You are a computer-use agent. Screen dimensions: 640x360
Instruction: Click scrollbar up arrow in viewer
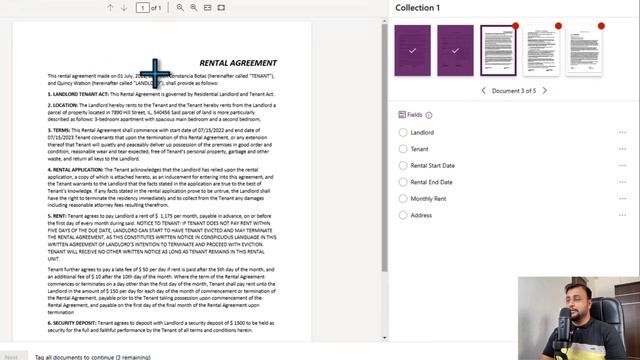[384, 21]
